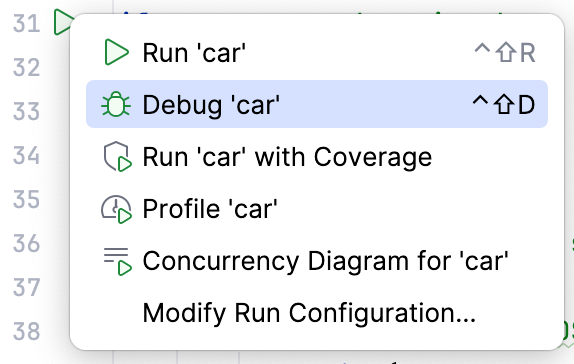
Task: Click the clock profiler icon
Action: (116, 209)
